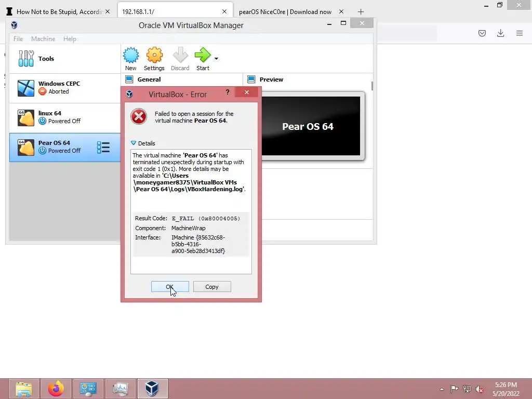This screenshot has height=399, width=532.
Task: Open the Firefox hamburger menu
Action: (x=520, y=33)
